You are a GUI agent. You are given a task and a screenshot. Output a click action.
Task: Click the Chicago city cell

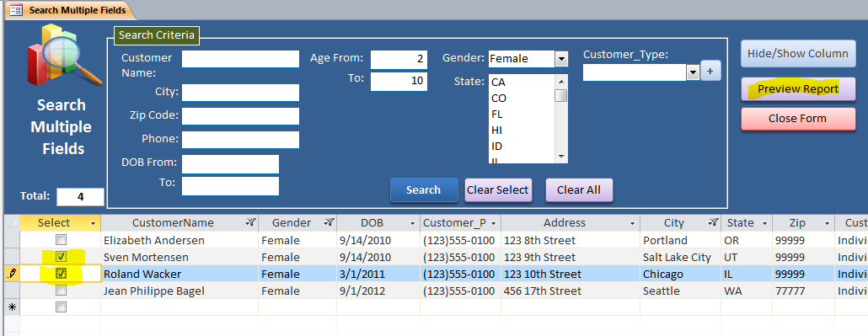click(680, 274)
